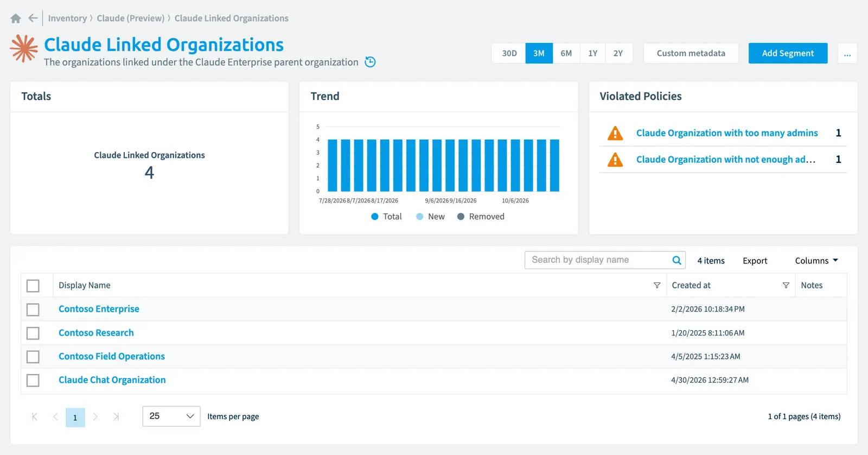Screen dimensions: 868x455
Task: Click the back arrow icon
Action: [x=33, y=18]
